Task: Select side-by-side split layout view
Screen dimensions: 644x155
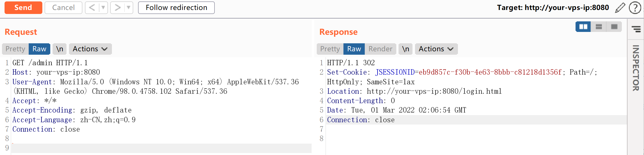Action: tap(583, 27)
